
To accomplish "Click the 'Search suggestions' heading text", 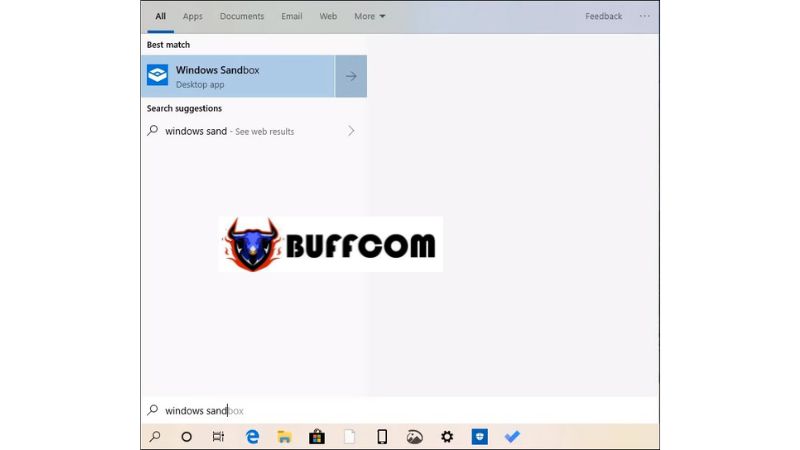I will tap(184, 108).
